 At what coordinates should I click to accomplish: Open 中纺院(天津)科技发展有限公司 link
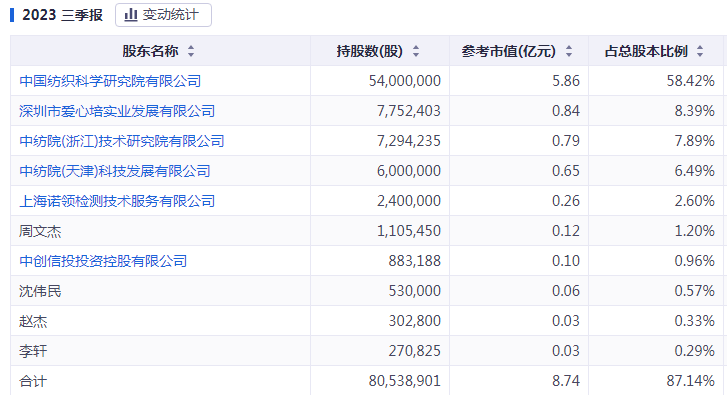point(115,171)
